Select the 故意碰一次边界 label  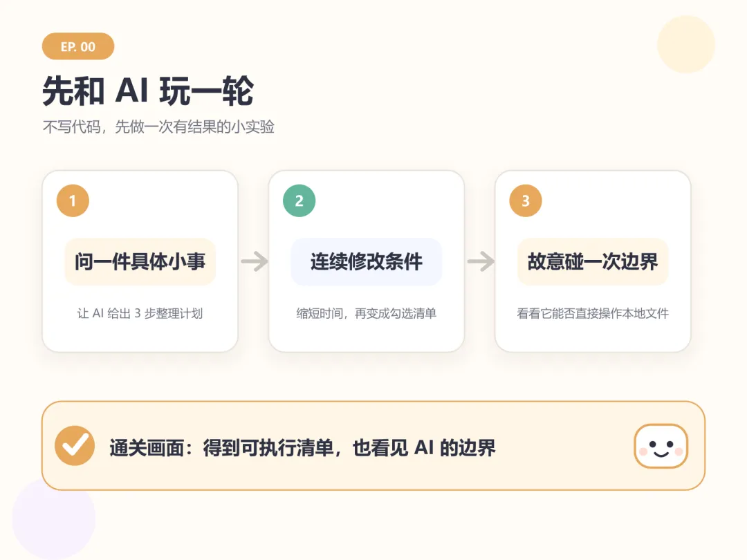tap(593, 261)
